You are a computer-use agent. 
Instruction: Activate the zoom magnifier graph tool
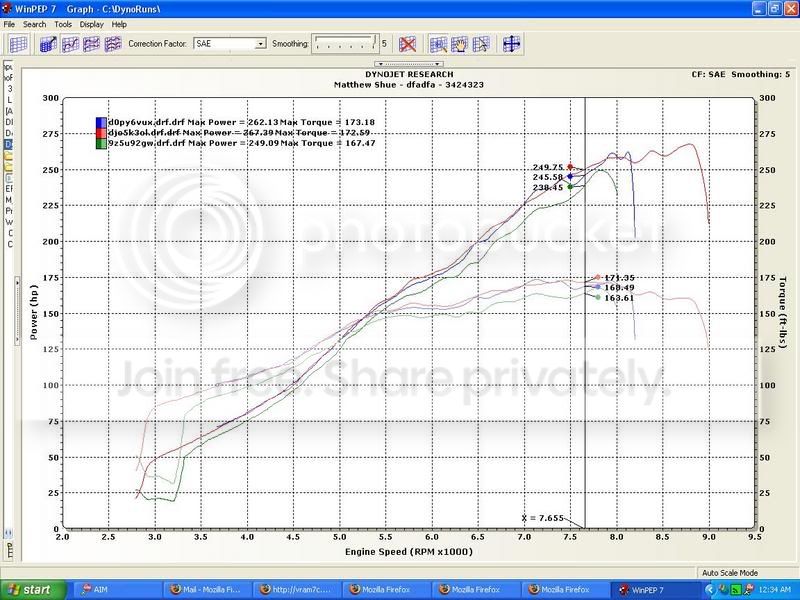[x=438, y=44]
